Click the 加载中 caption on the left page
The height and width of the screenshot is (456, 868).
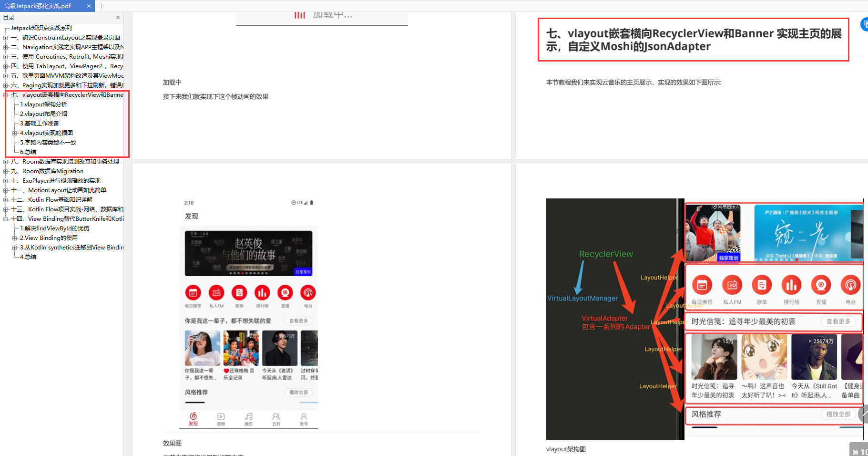click(x=172, y=83)
